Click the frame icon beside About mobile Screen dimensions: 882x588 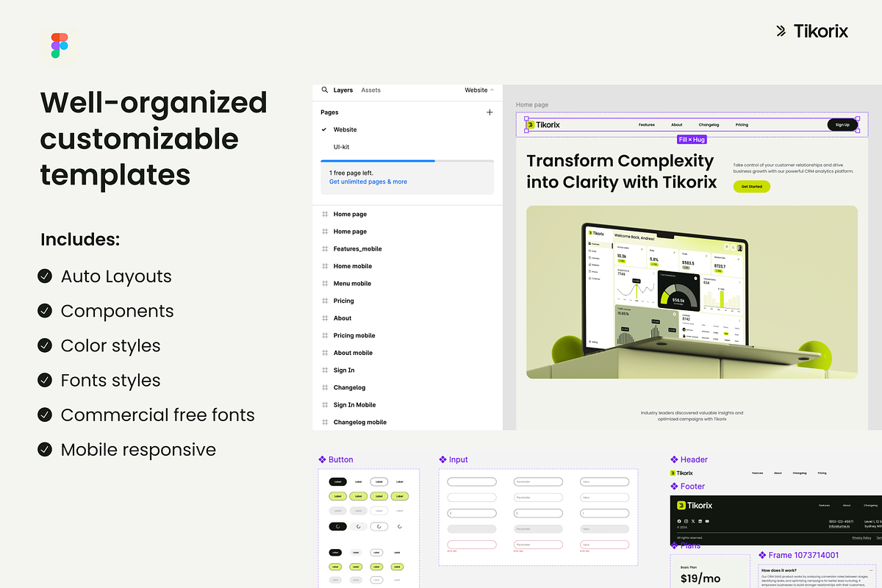pyautogui.click(x=325, y=353)
